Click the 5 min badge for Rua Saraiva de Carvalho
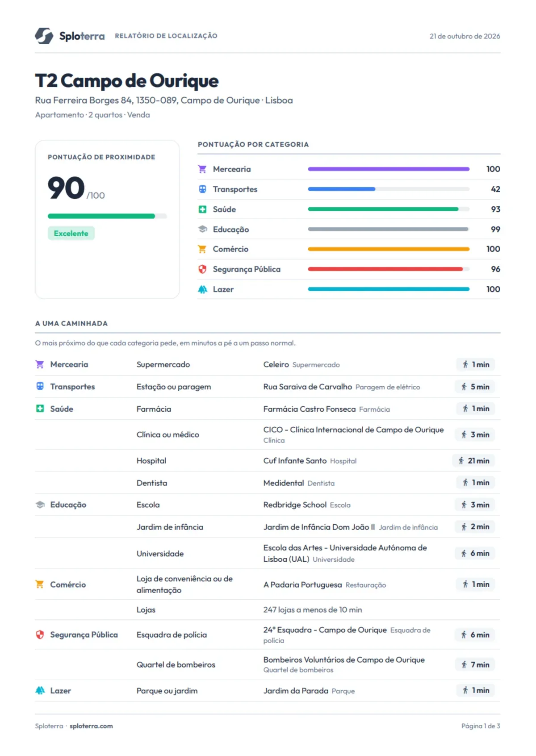The width and height of the screenshot is (536, 756). click(475, 387)
